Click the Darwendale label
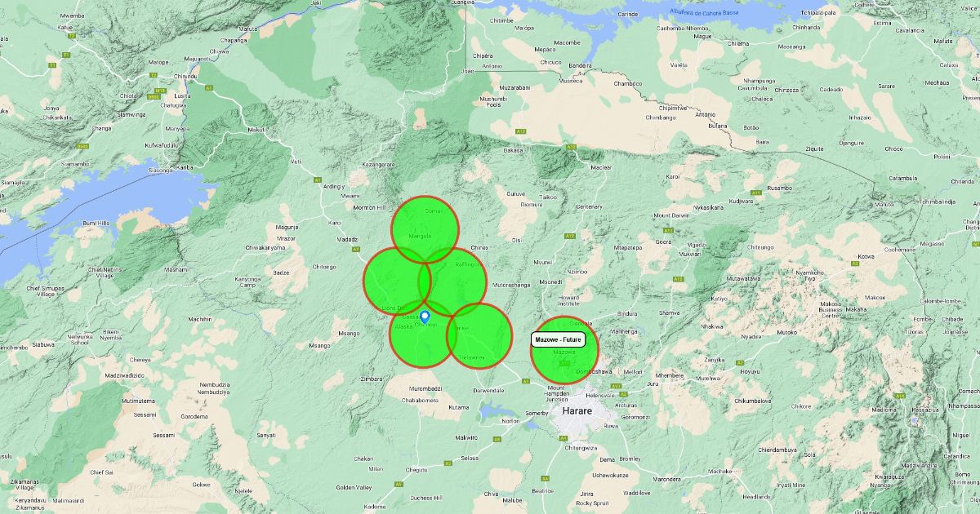This screenshot has width=980, height=514. pyautogui.click(x=488, y=390)
